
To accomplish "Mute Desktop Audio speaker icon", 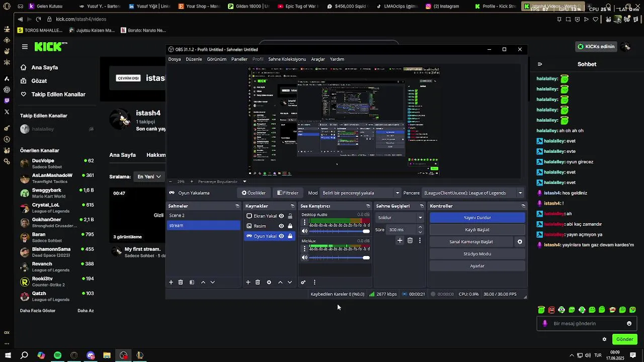I will click(x=304, y=231).
